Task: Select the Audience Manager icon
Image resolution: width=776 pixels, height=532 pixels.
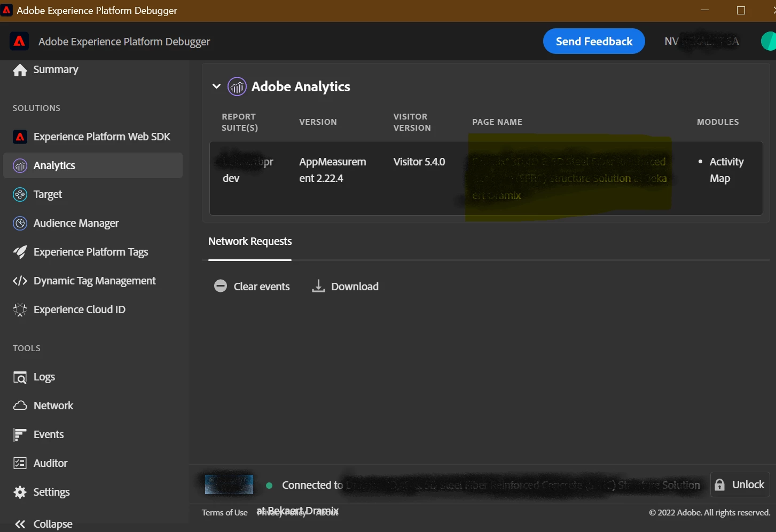Action: (20, 223)
